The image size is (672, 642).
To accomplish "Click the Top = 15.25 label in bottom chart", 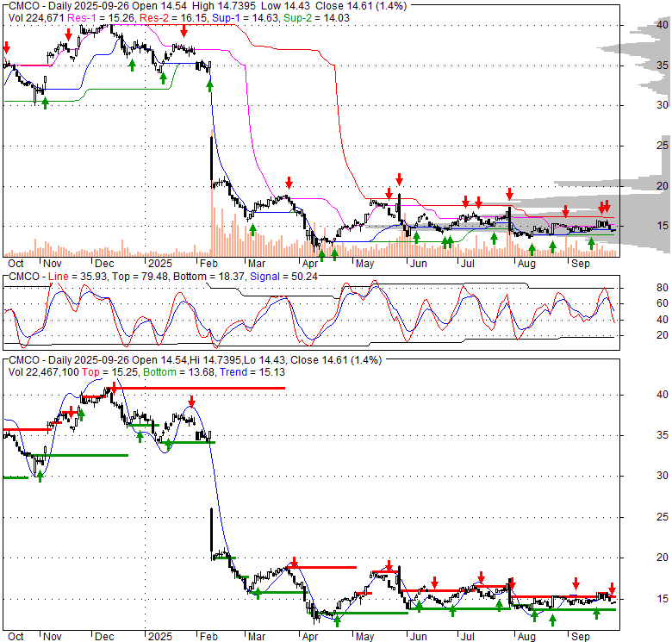I will click(x=110, y=372).
